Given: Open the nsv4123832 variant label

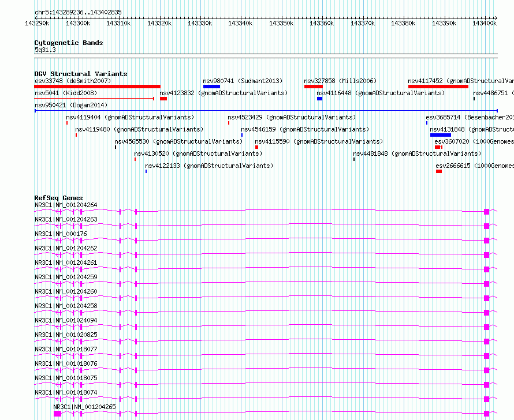Looking at the screenshot, I should coord(224,93).
